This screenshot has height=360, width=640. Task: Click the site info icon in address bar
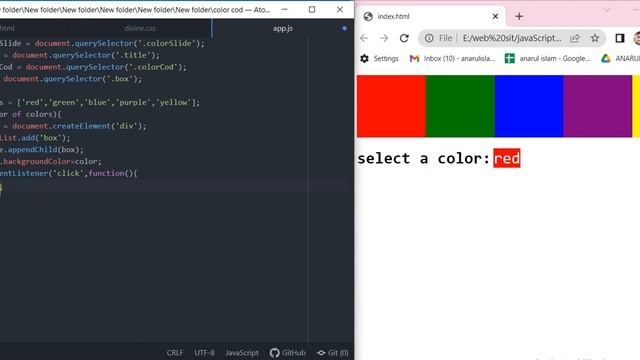click(x=429, y=38)
